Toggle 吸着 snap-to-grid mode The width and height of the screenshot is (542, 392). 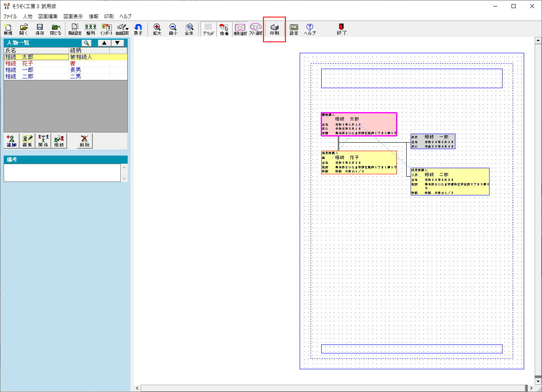(224, 29)
